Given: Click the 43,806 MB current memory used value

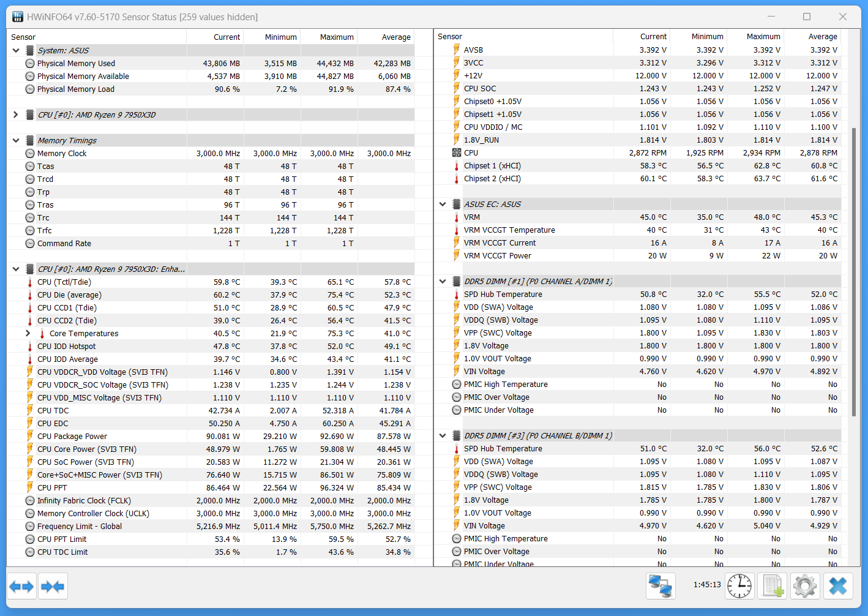Looking at the screenshot, I should coord(221,64).
